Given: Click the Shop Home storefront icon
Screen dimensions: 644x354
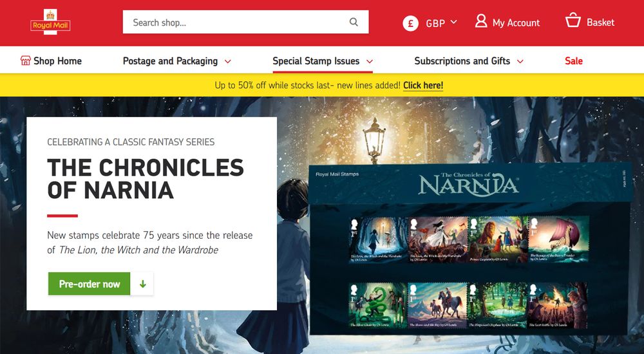Looking at the screenshot, I should pyautogui.click(x=26, y=61).
